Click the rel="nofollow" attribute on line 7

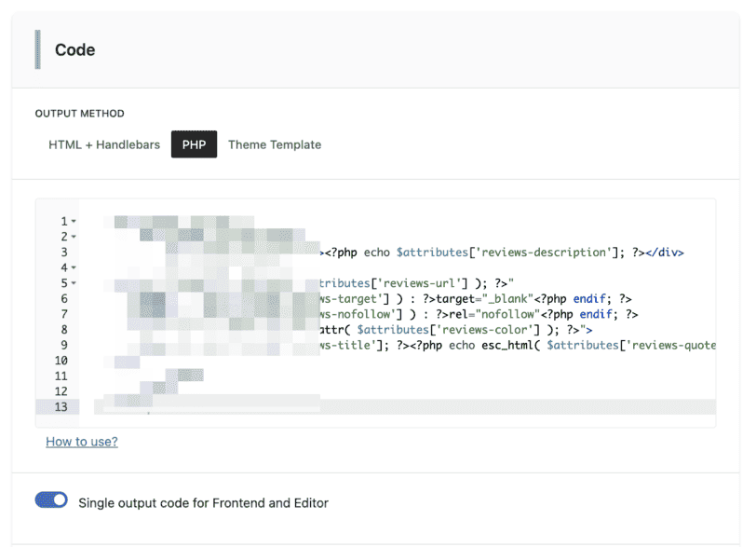coord(494,314)
